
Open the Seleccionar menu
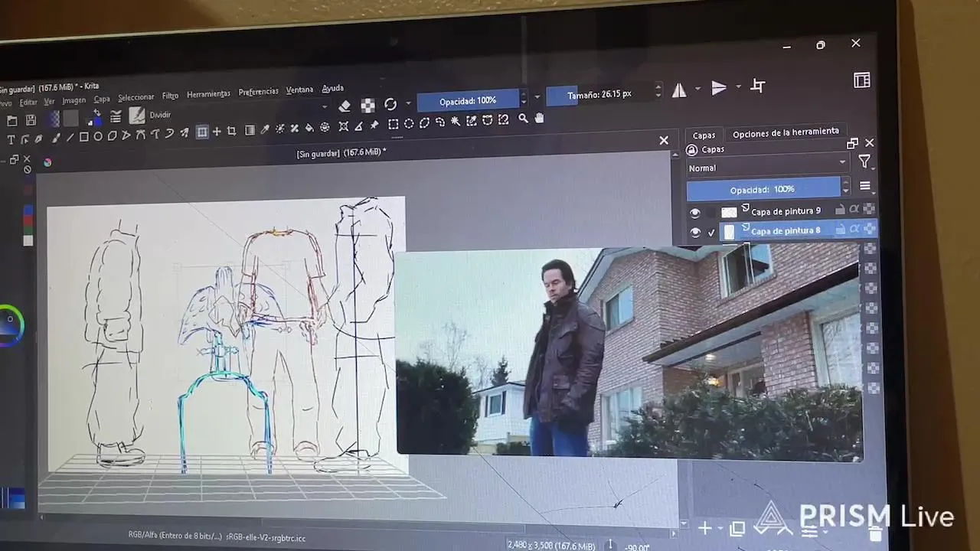click(x=136, y=97)
